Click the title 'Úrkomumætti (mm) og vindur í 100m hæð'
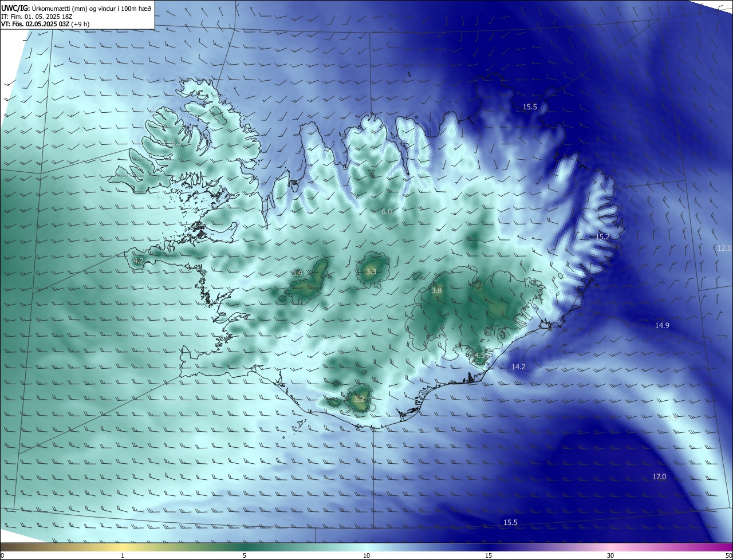 pyautogui.click(x=92, y=8)
